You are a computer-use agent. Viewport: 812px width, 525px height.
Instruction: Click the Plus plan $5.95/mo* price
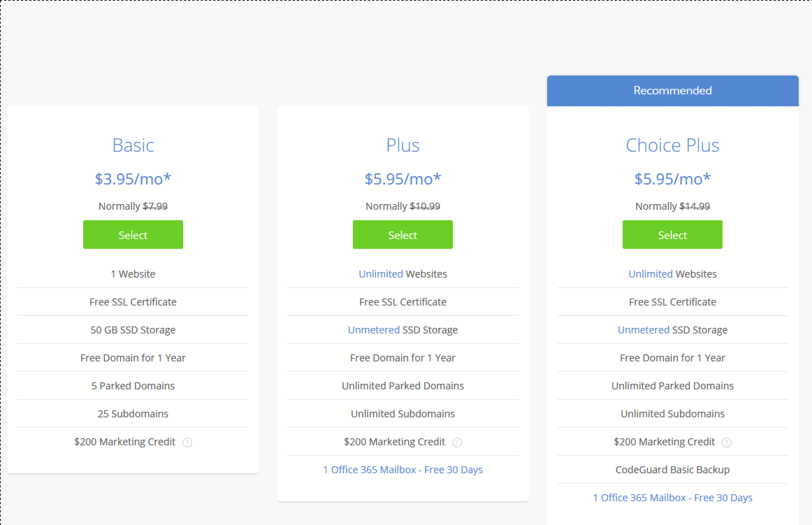(403, 179)
